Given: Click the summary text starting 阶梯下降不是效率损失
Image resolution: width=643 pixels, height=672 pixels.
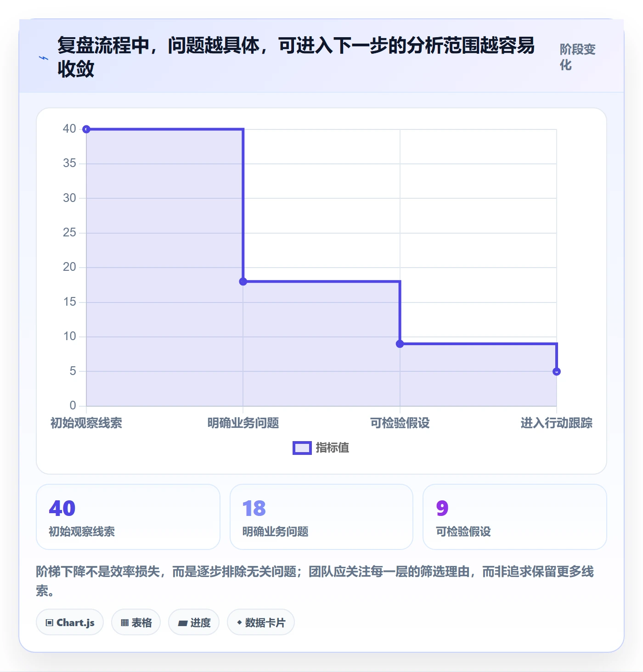Looking at the screenshot, I should pyautogui.click(x=315, y=581).
